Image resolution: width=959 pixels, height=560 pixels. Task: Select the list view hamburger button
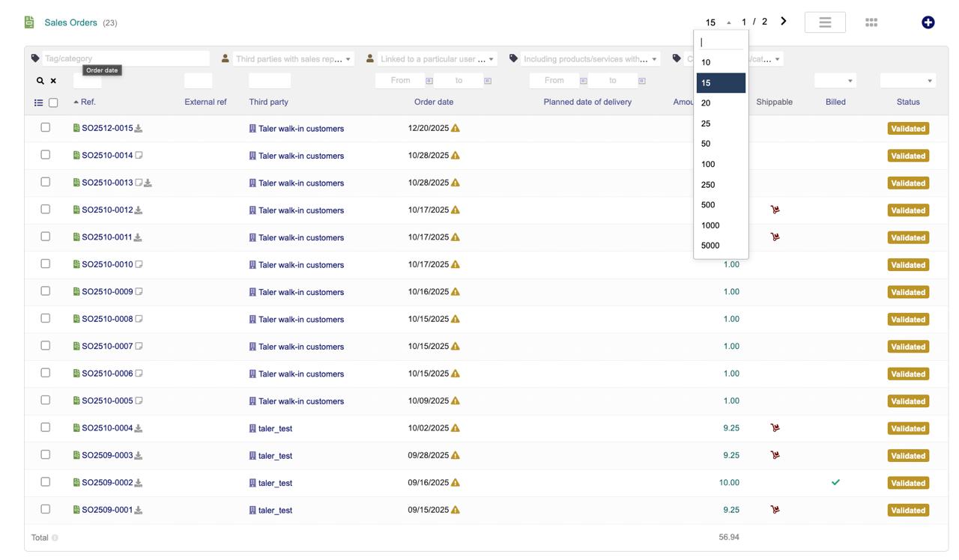tap(825, 22)
